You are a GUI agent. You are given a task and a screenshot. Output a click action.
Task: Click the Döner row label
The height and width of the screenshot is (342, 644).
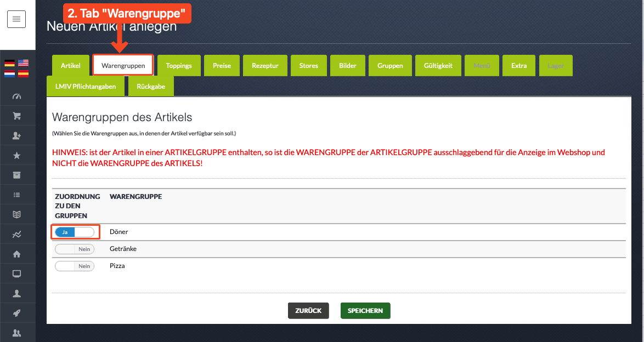pos(119,232)
